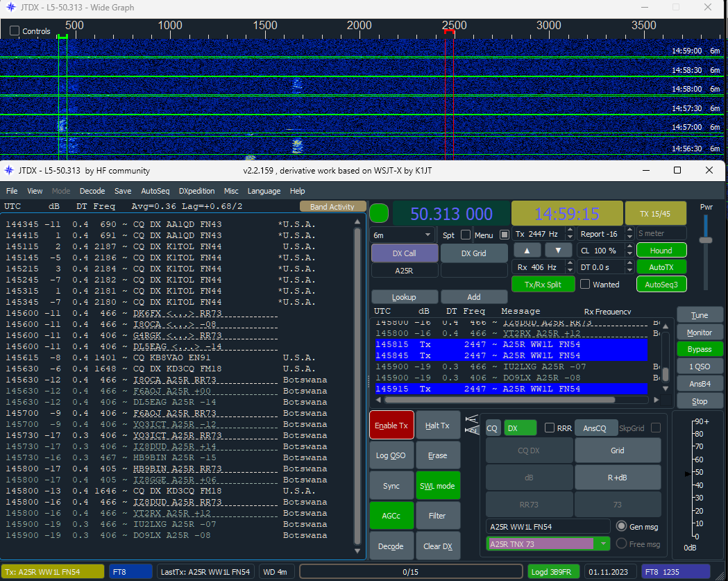Click the Clear DX button
Image resolution: width=728 pixels, height=581 pixels.
(437, 546)
